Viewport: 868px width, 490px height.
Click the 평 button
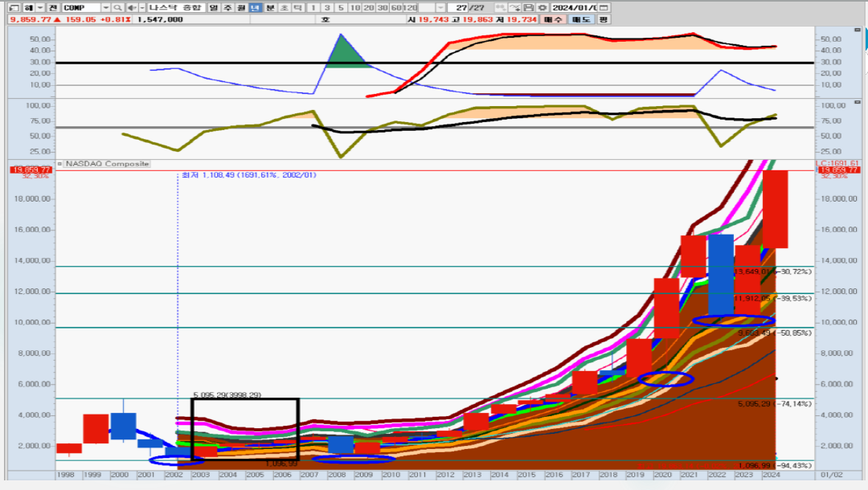604,19
